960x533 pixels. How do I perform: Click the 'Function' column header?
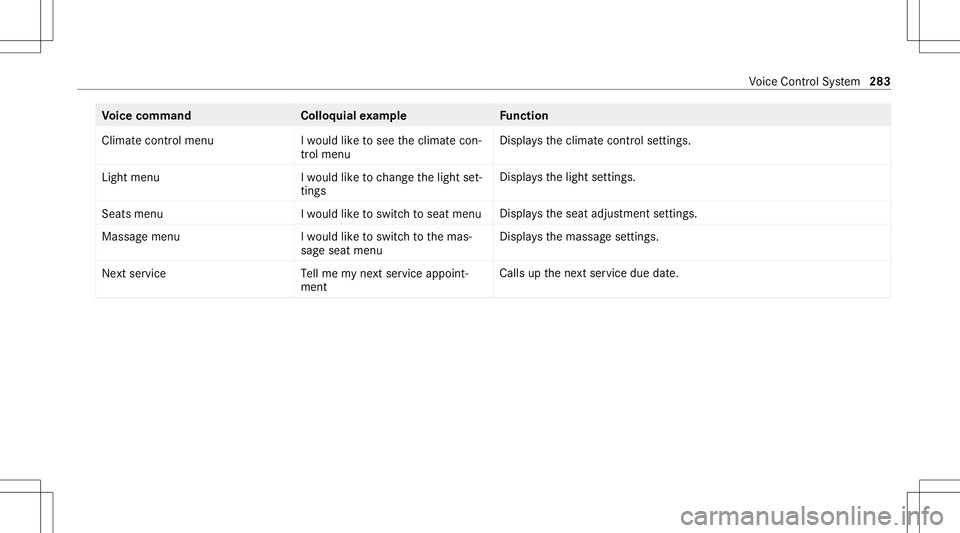tap(524, 116)
